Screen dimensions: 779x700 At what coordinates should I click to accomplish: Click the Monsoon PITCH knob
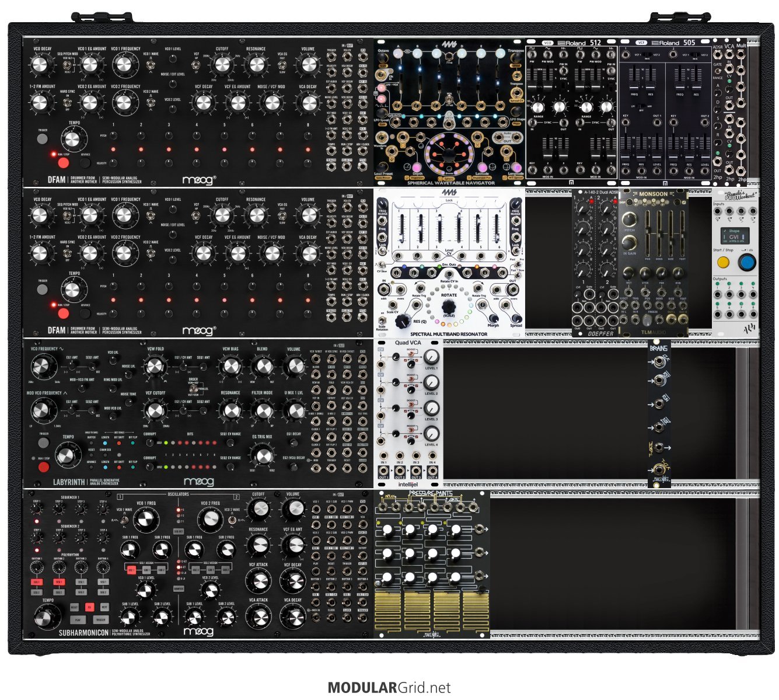[630, 220]
